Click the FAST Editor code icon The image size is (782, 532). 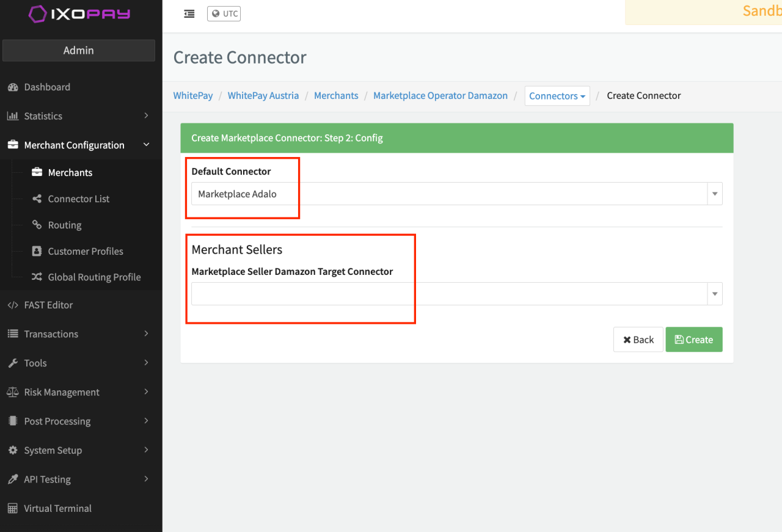13,305
